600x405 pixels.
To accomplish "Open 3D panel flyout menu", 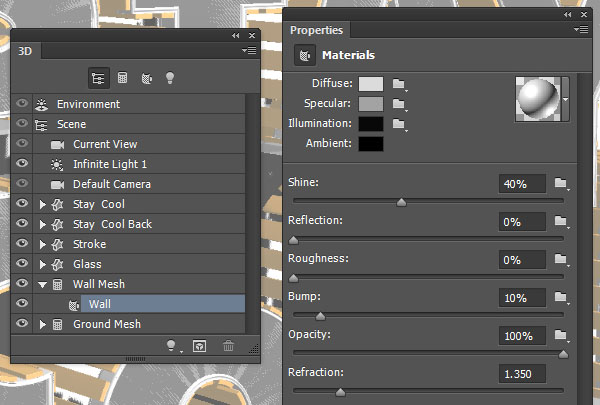I will pyautogui.click(x=249, y=51).
